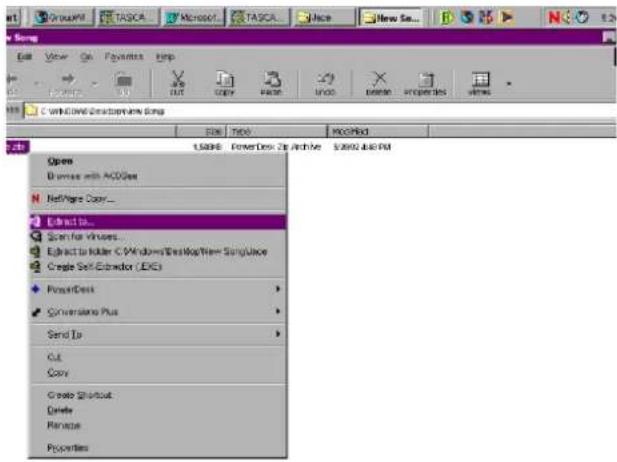Screen dimensions: 617x462
Task: Switch to the Jace folder taskbar button
Action: coord(325,17)
